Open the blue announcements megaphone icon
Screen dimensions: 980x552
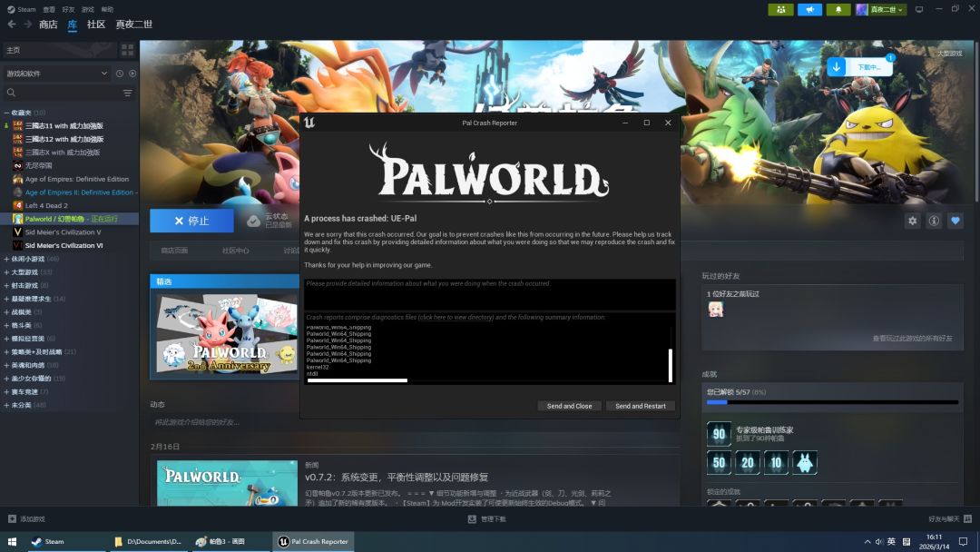coord(809,9)
